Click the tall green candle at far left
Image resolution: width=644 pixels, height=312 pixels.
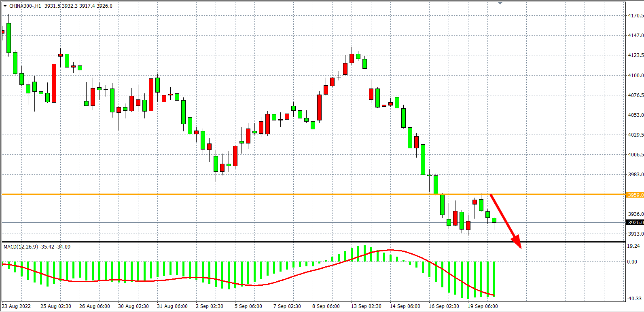[x=8, y=38]
